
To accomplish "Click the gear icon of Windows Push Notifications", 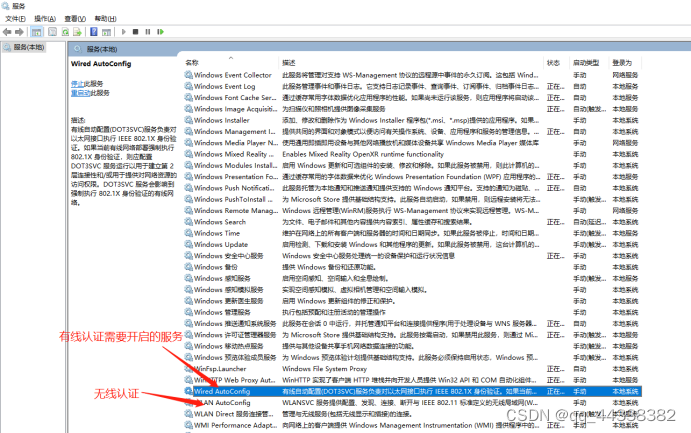I will [189, 188].
